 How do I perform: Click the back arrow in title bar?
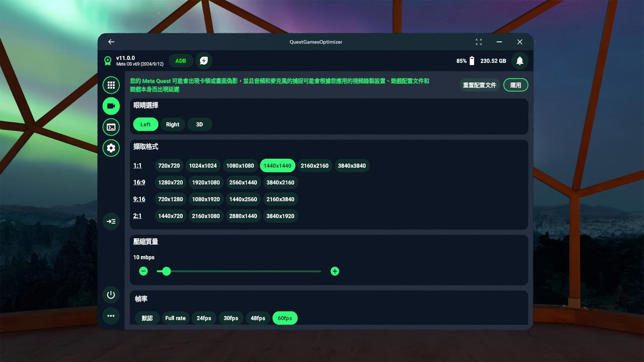click(111, 42)
